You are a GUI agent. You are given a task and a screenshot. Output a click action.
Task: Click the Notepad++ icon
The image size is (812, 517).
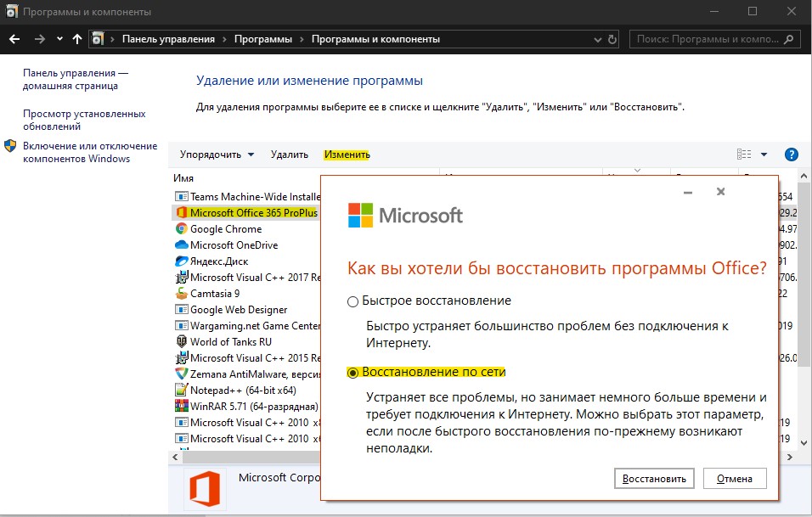tap(181, 390)
